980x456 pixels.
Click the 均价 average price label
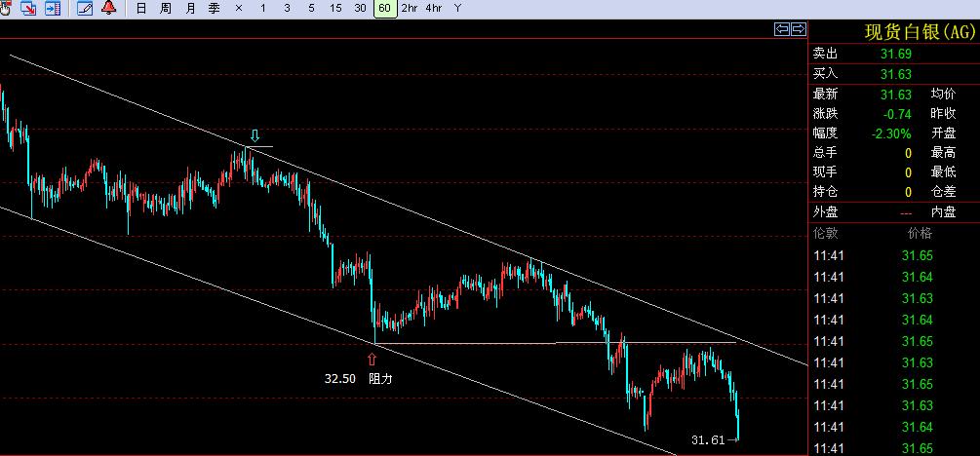[944, 95]
